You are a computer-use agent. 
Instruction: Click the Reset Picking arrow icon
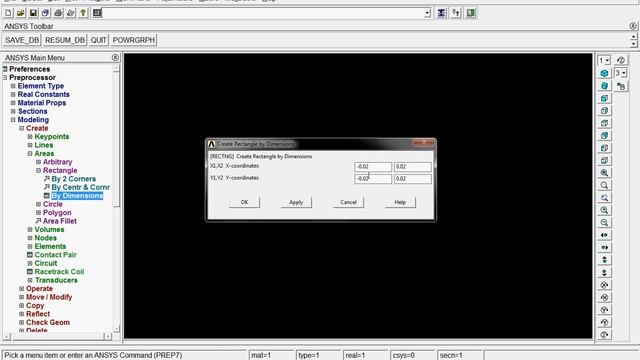456,13
